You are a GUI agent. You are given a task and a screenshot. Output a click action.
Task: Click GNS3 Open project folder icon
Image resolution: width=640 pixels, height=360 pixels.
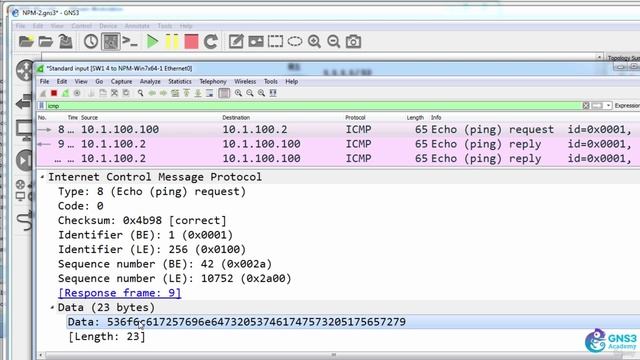coord(45,42)
